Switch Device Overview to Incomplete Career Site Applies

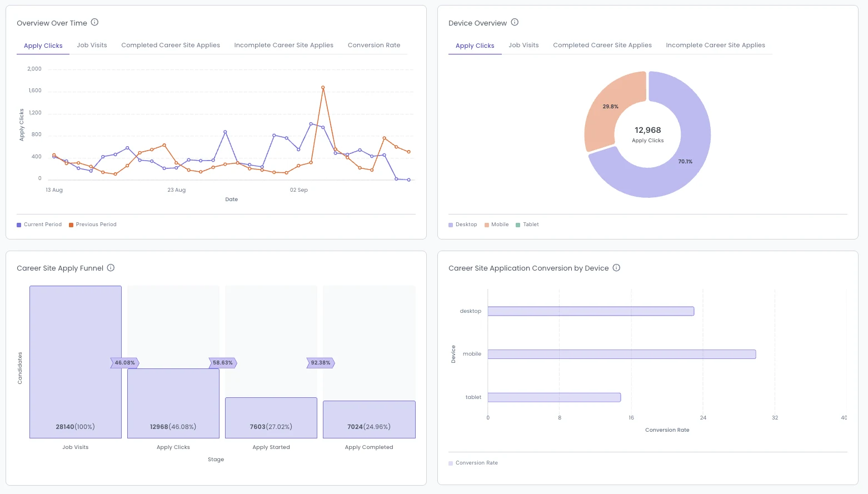[x=716, y=45]
